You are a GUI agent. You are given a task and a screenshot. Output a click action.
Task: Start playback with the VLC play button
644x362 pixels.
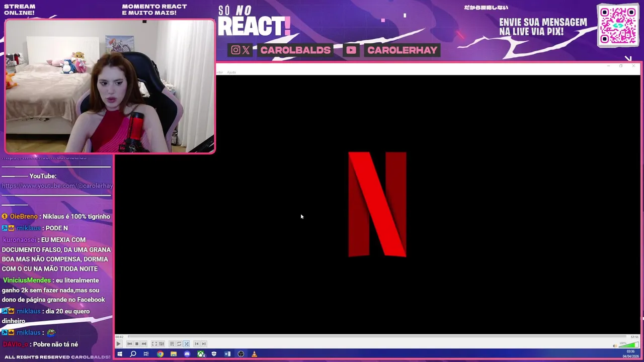tap(118, 344)
